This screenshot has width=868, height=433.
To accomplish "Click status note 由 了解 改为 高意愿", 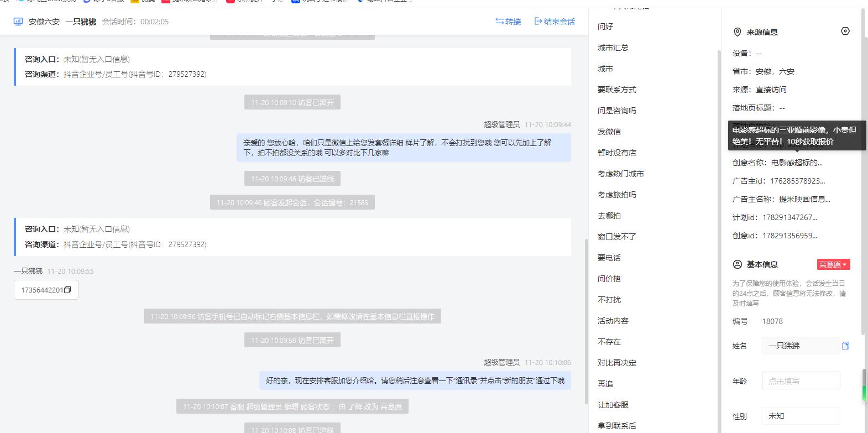I will pyautogui.click(x=292, y=406).
